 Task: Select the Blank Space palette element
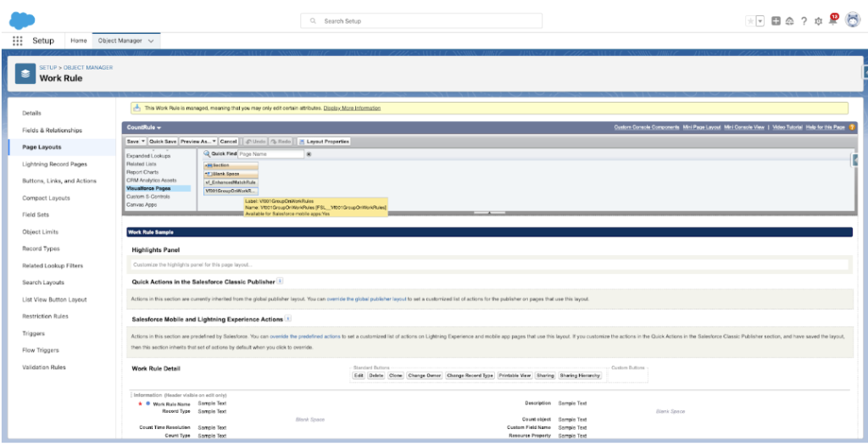(231, 174)
